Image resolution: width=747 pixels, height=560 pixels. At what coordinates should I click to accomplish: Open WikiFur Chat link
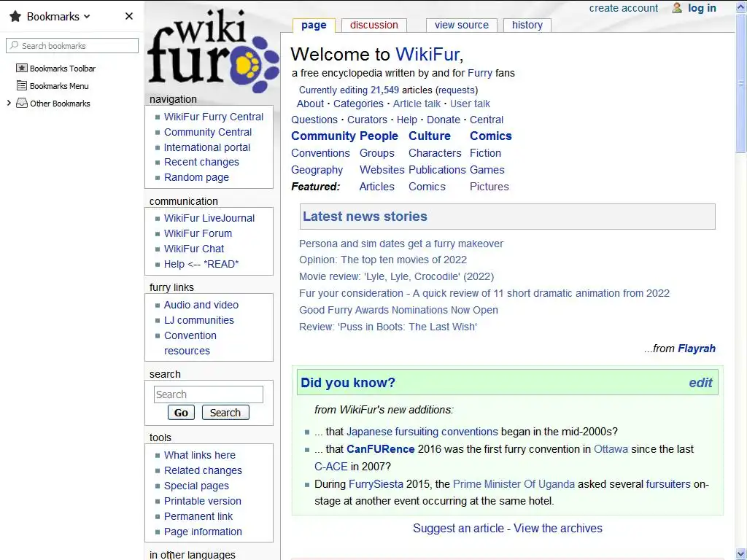pyautogui.click(x=194, y=249)
